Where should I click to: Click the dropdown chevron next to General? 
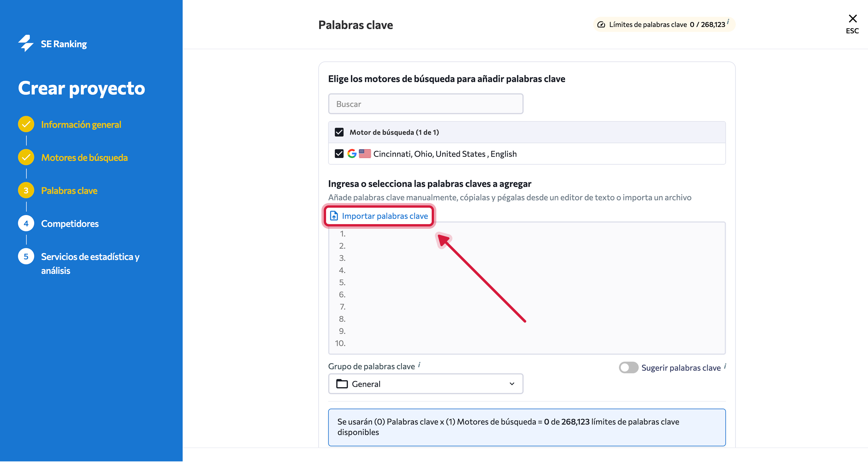tap(512, 384)
